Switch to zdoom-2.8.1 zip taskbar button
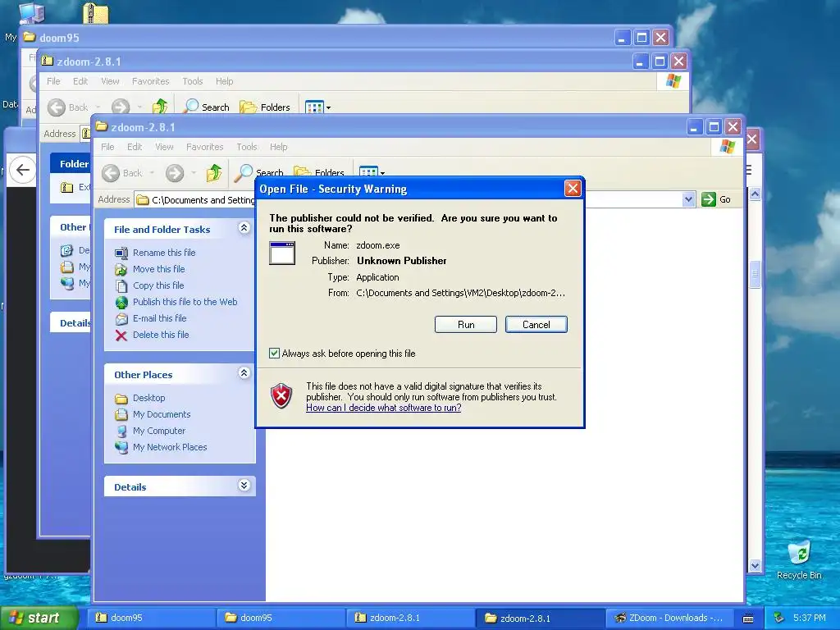Image resolution: width=840 pixels, height=630 pixels. pyautogui.click(x=411, y=618)
